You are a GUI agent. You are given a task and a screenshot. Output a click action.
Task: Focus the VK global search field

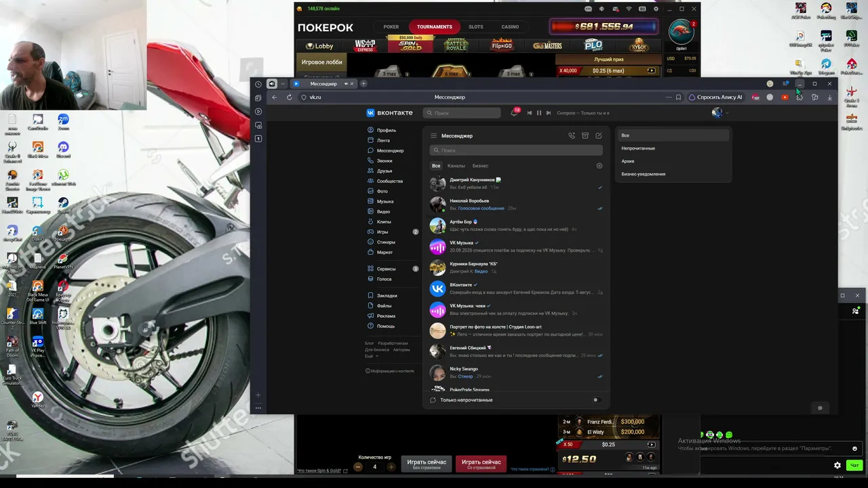pos(462,113)
